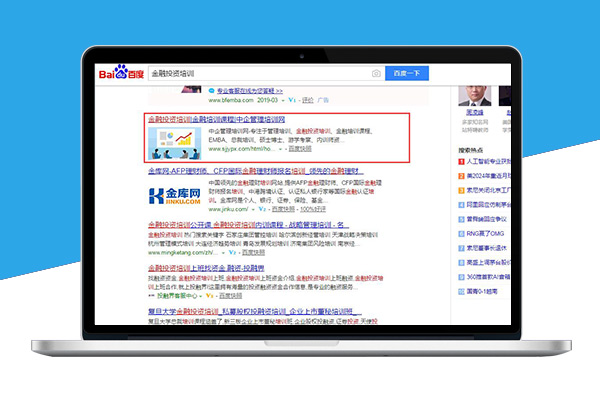Click the 金库网 JINKU.COM logo thumbnail
This screenshot has height=412, width=600.
174,196
